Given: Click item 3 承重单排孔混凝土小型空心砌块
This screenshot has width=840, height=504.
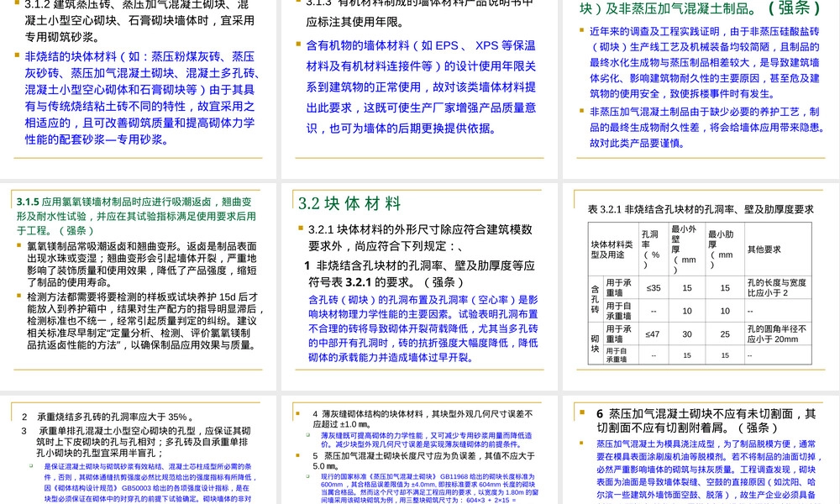Looking at the screenshot, I should 136,443.
